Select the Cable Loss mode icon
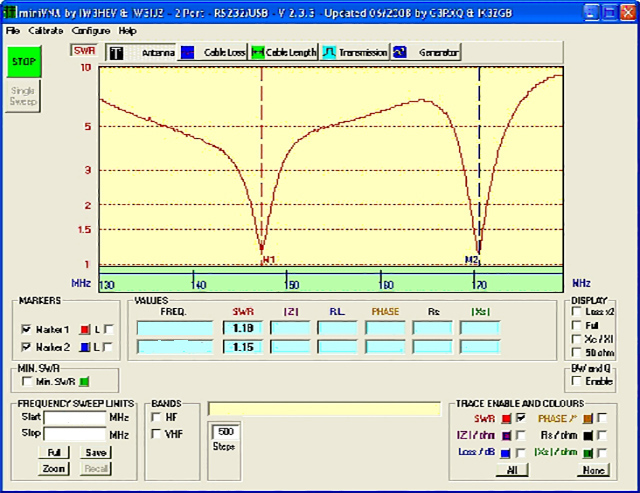Viewport: 640px width, 493px height. tap(187, 53)
